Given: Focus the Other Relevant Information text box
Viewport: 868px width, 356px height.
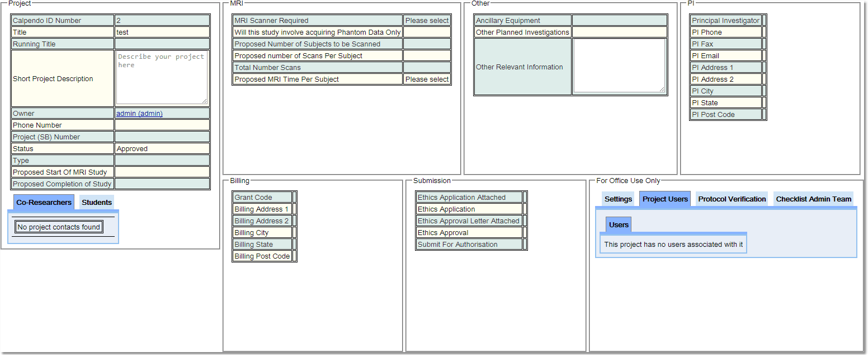Looking at the screenshot, I should point(619,65).
